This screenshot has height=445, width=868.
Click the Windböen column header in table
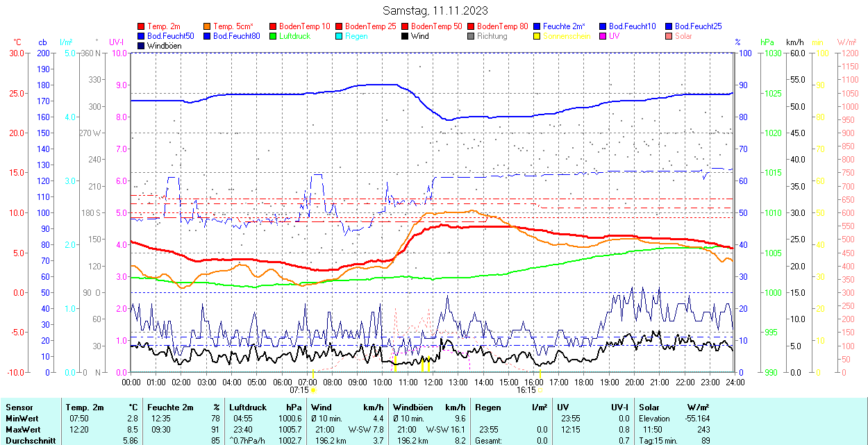coord(412,408)
